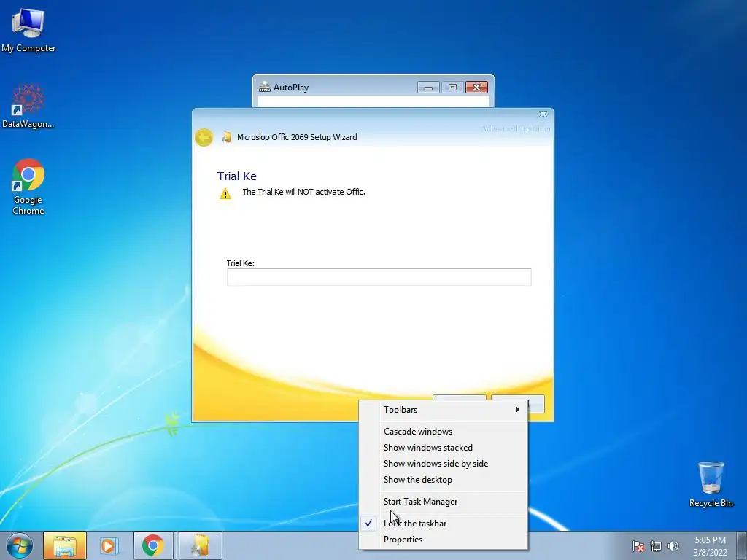Close the AutoPlay window
Image resolution: width=747 pixels, height=560 pixels.
tap(476, 87)
